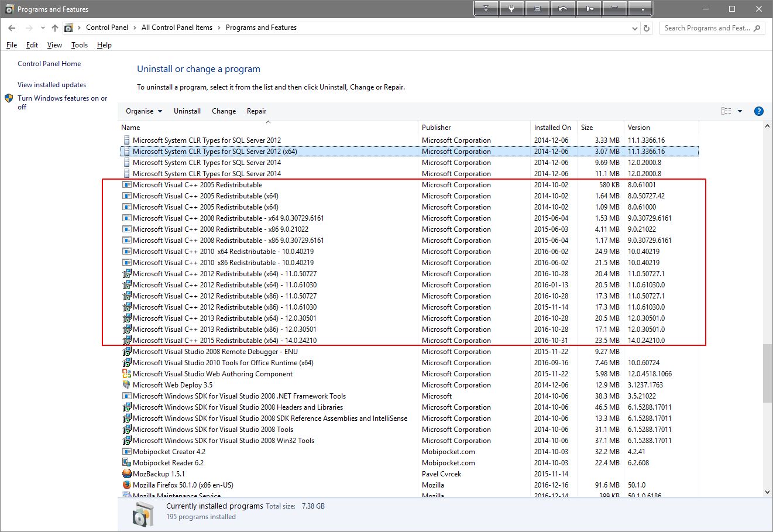Screen dimensions: 773x532
Task: Select Mobipocket Reader 6.2 in the list
Action: click(x=409, y=463)
